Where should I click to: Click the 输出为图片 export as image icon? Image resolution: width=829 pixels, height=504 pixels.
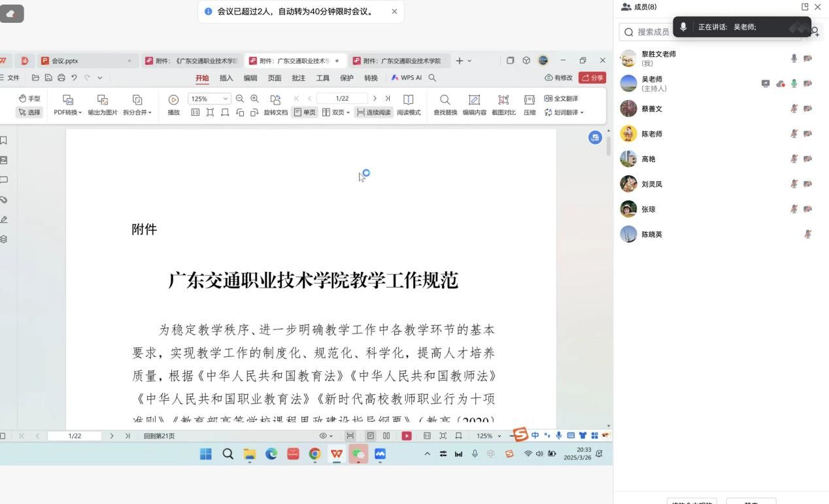(103, 100)
